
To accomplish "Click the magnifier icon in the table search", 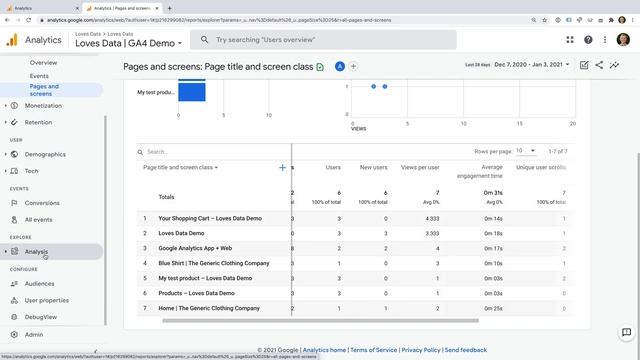I will tap(140, 152).
